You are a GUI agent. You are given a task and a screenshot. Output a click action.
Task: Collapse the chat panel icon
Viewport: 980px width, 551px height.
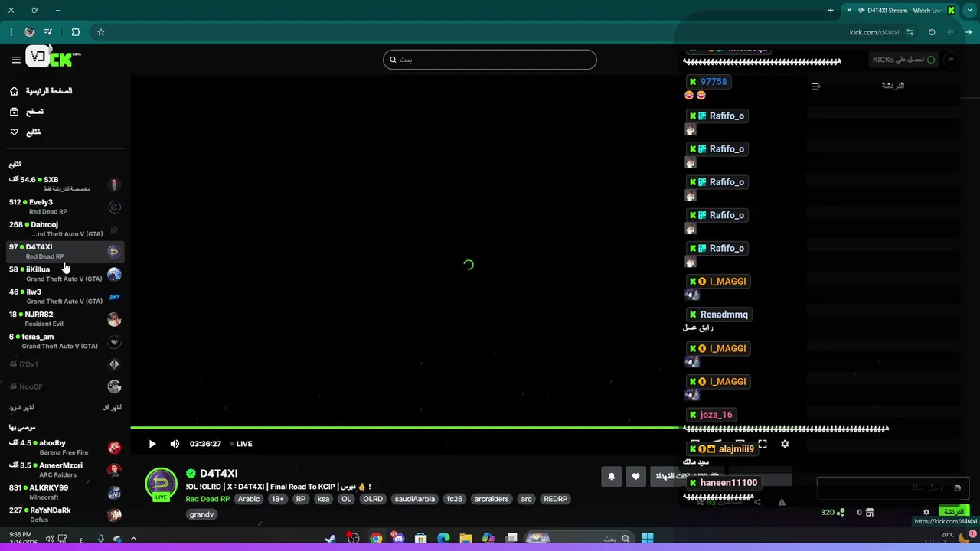(816, 86)
